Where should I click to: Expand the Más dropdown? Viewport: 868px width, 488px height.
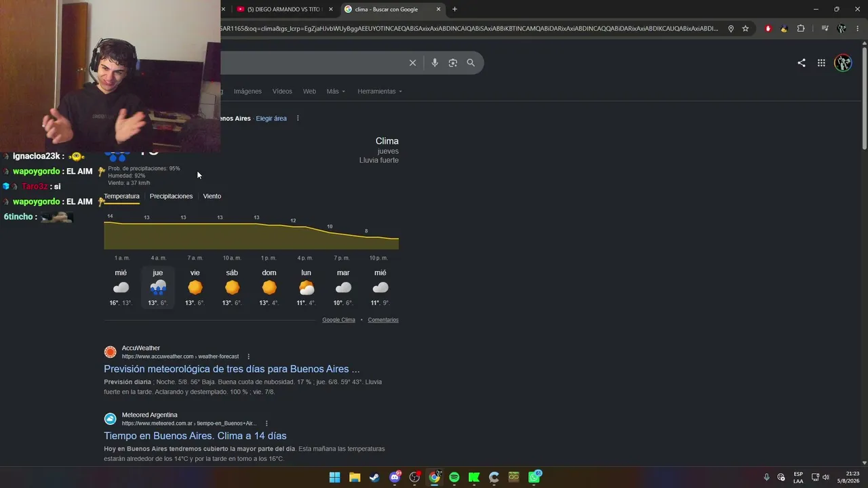coord(336,91)
